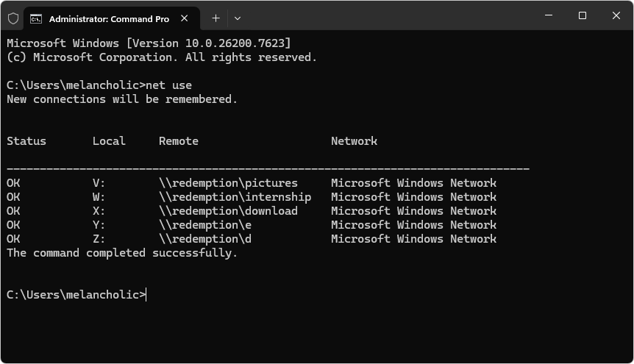634x364 pixels.
Task: Click the V: drive letter entry
Action: [99, 183]
